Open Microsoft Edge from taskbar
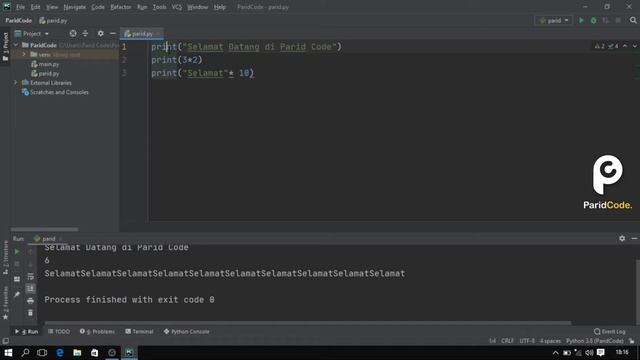640x360 pixels. coord(60,353)
